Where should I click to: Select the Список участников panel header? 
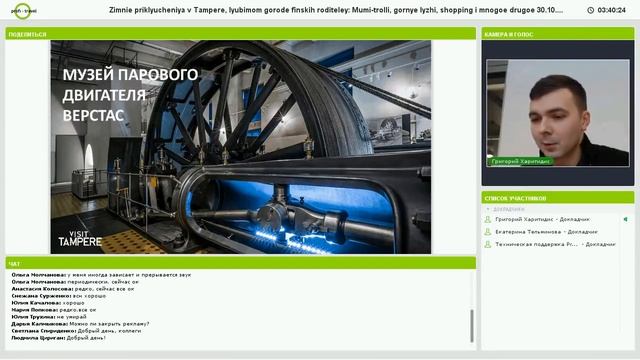click(558, 198)
